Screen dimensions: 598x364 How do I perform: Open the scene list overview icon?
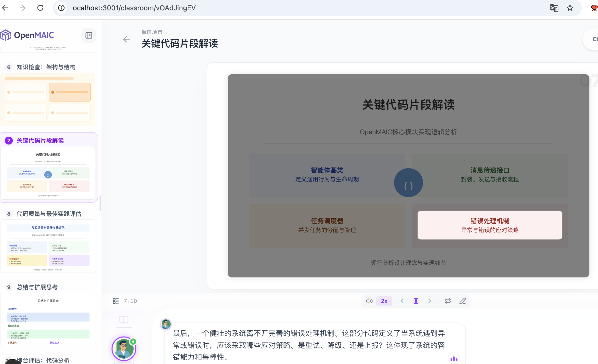tap(116, 301)
